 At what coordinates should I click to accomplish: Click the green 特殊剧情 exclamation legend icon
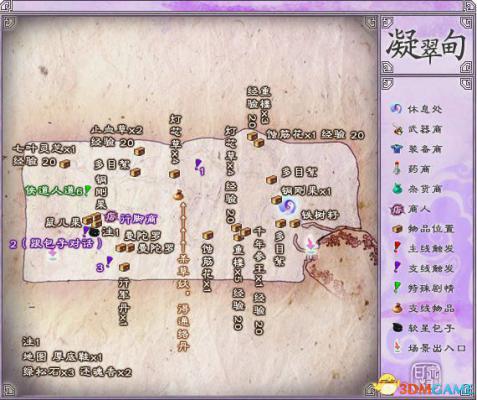point(397,288)
